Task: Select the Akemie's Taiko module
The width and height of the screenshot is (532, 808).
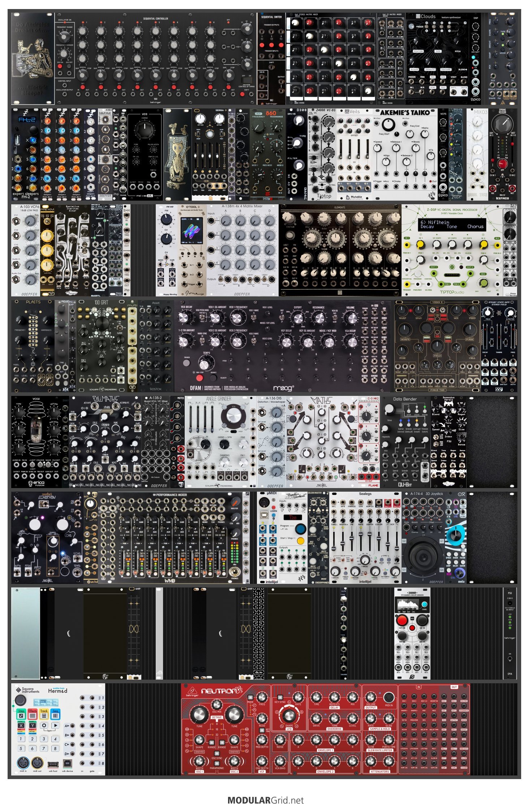Action: (405, 155)
